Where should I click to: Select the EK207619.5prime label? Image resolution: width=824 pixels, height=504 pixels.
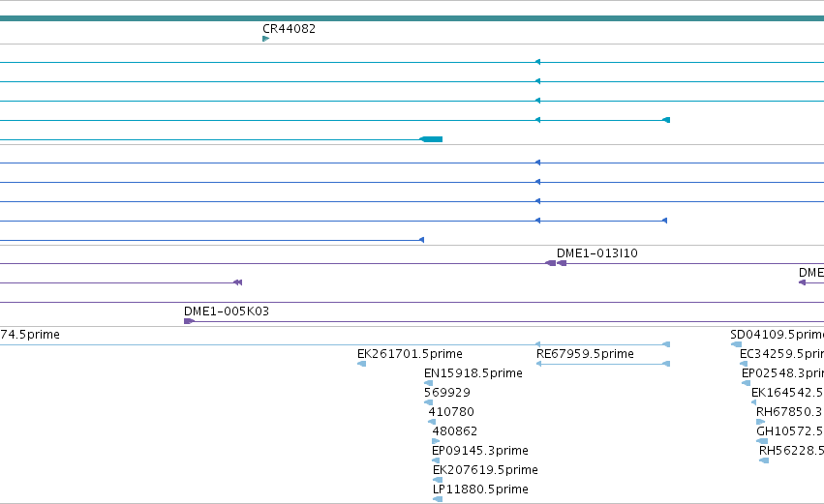(x=485, y=470)
